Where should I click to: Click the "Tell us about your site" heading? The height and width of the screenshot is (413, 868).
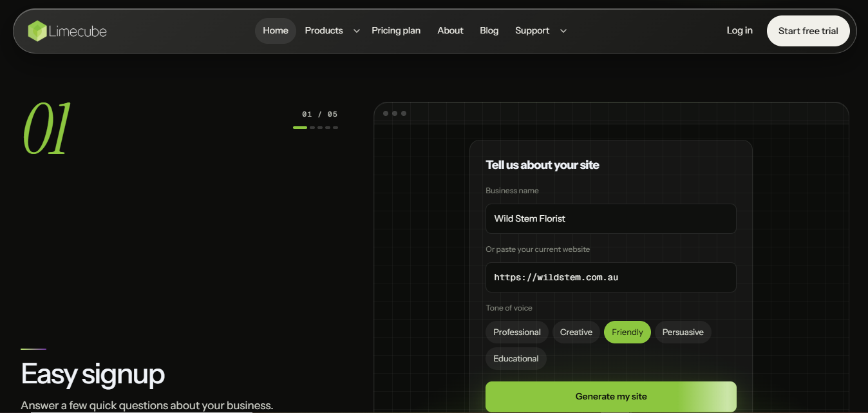[x=542, y=165]
